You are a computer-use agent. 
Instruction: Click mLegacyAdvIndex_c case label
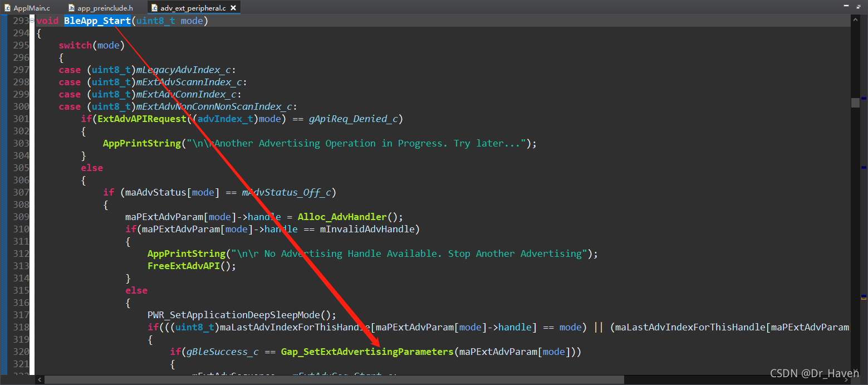pyautogui.click(x=184, y=70)
